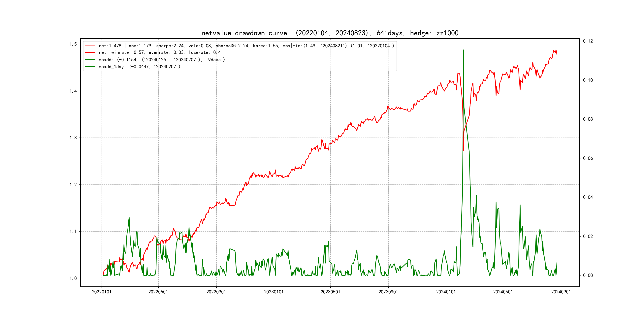This screenshot has height=322, width=644.
Task: Click the maxdd_1day legend text
Action: pos(139,67)
